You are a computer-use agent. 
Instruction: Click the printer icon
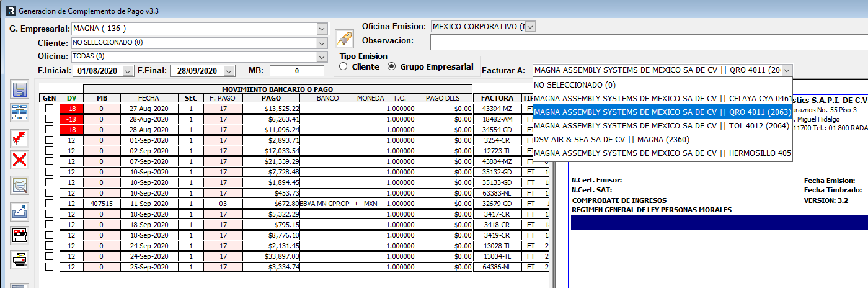tap(20, 260)
